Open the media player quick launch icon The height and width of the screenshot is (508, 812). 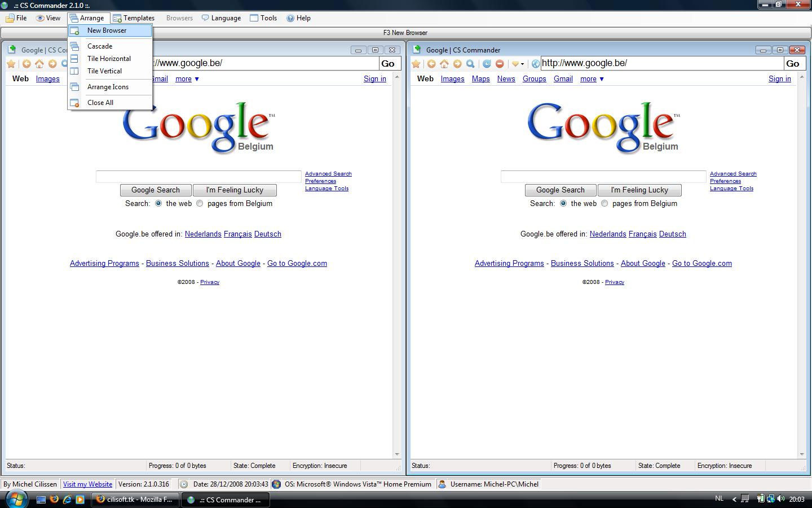point(80,500)
